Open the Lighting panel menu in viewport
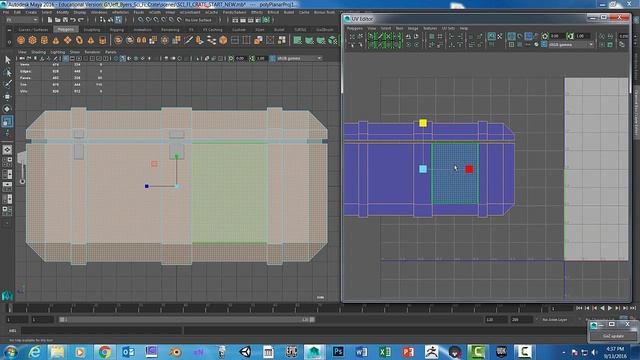 [57, 52]
